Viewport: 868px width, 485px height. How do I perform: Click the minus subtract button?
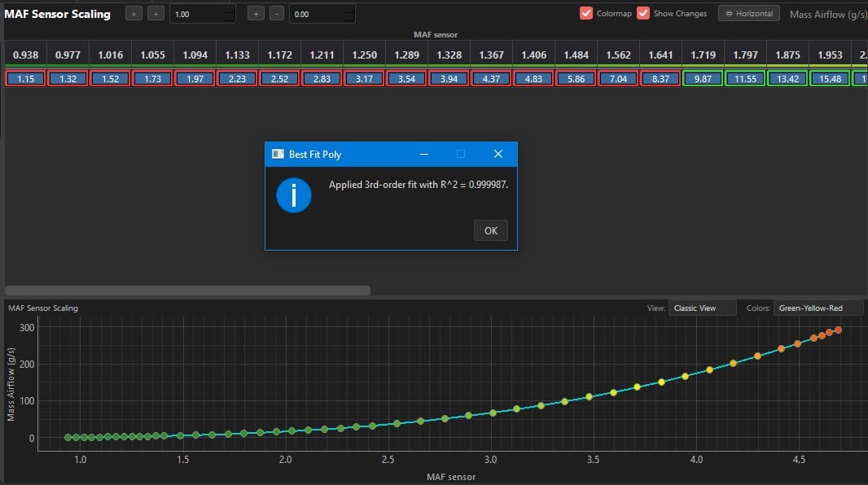tap(277, 14)
